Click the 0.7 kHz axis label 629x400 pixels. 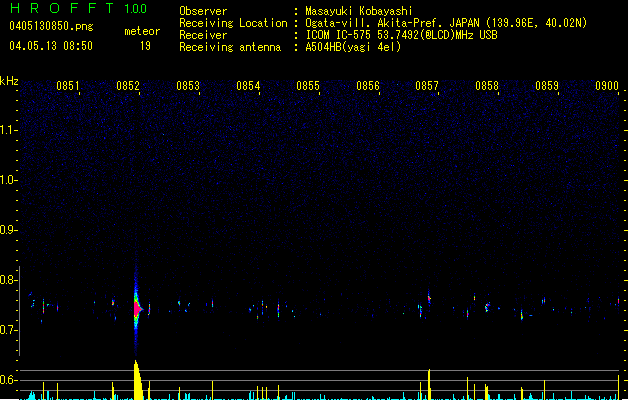click(8, 330)
